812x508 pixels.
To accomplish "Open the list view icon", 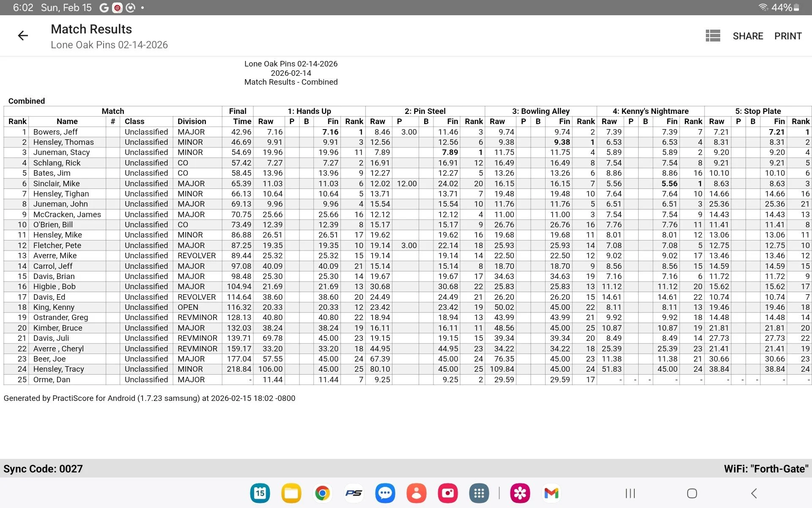I will [713, 36].
